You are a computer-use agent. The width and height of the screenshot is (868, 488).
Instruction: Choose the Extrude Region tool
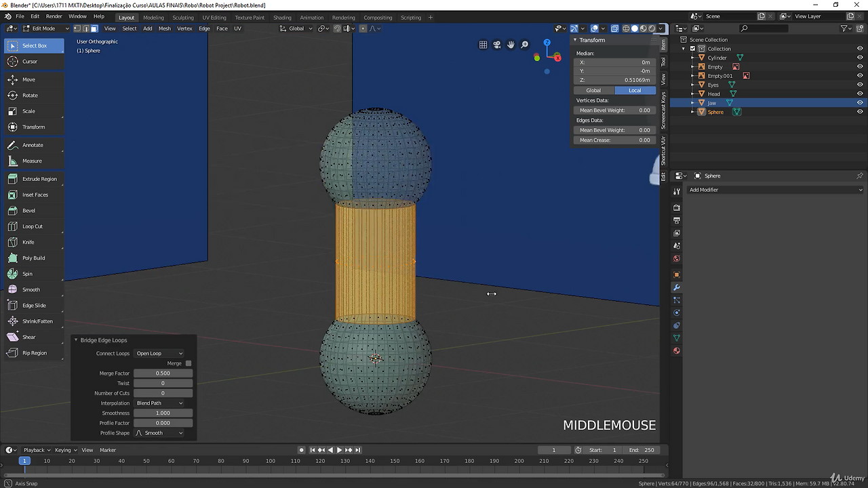39,179
